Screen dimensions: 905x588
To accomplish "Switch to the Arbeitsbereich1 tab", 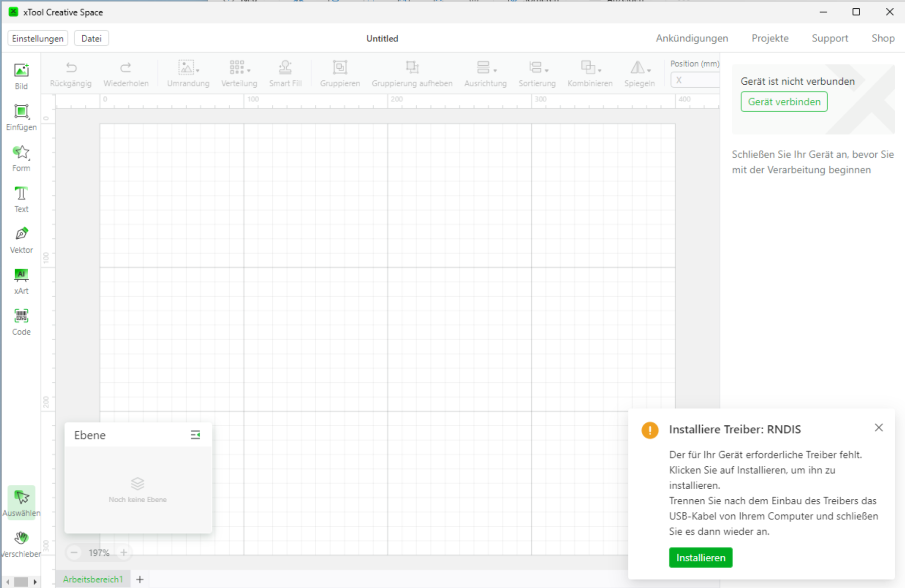I will [93, 579].
